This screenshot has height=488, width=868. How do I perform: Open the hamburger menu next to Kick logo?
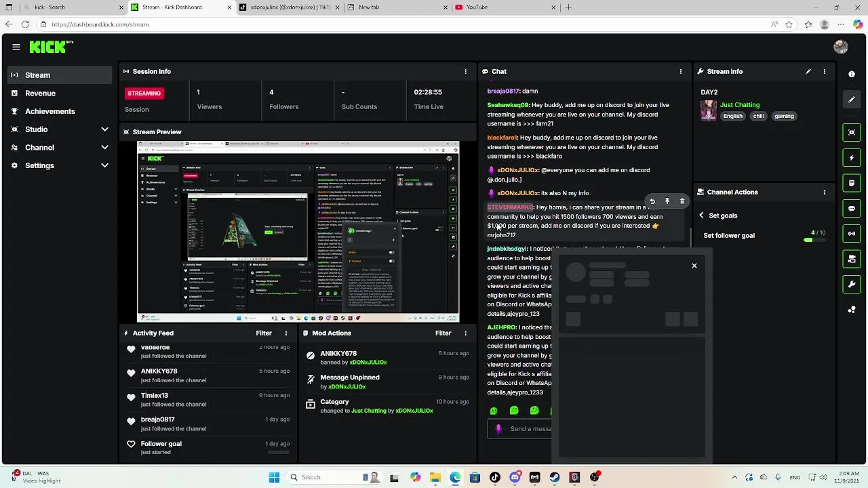click(16, 47)
